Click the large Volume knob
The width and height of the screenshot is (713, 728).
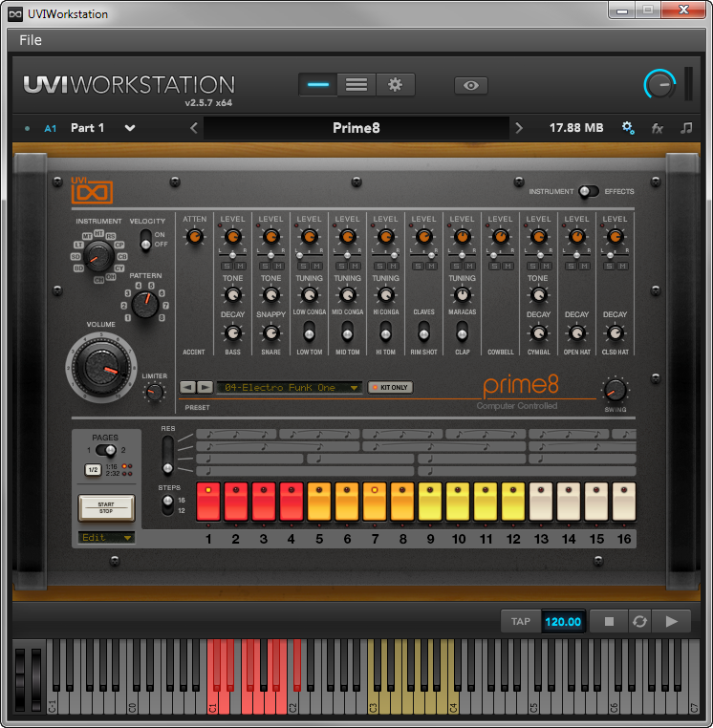coord(100,368)
